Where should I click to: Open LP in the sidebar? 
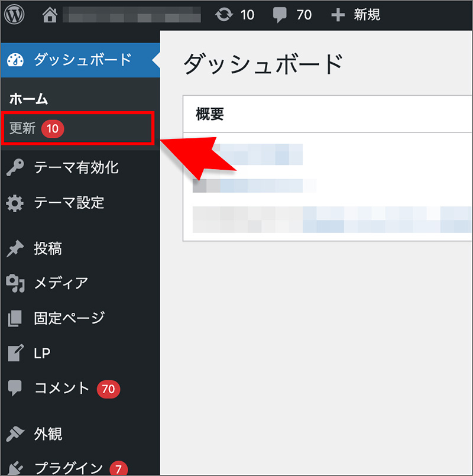point(80,353)
